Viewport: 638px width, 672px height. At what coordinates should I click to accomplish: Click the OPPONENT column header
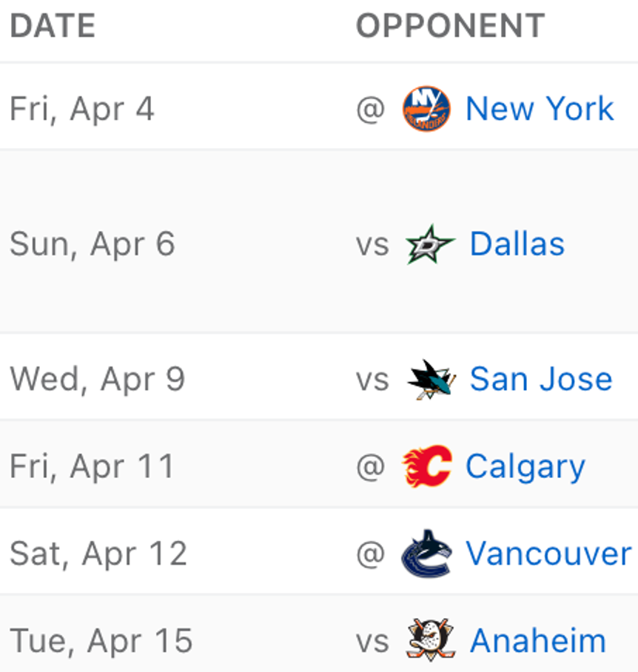450,27
